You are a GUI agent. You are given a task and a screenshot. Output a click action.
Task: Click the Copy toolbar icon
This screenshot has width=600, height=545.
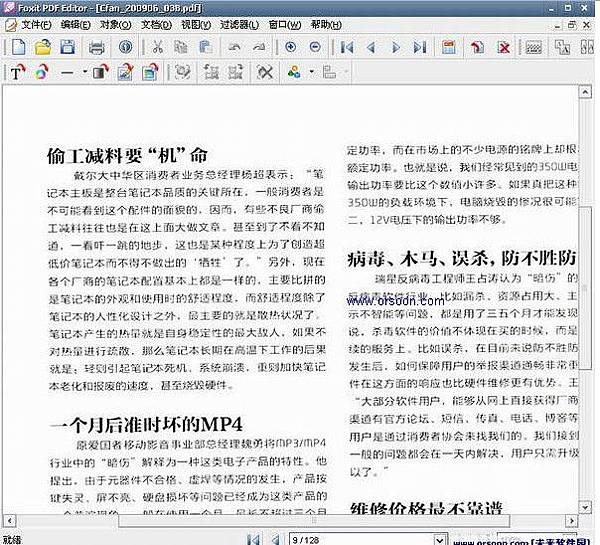pos(181,47)
